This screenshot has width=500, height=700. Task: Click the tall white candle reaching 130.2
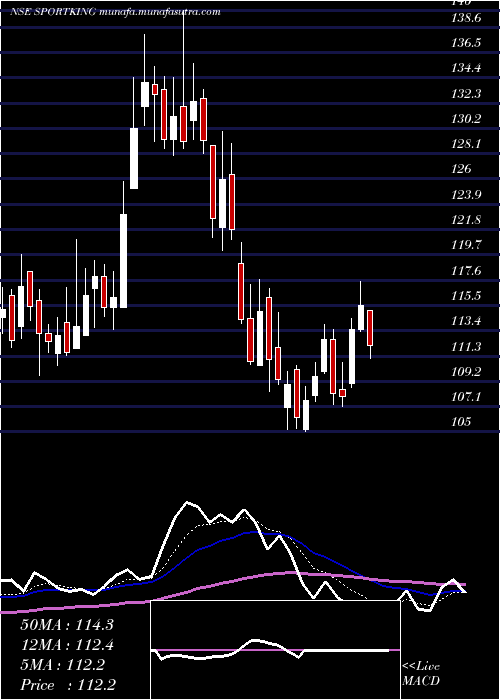[134, 158]
